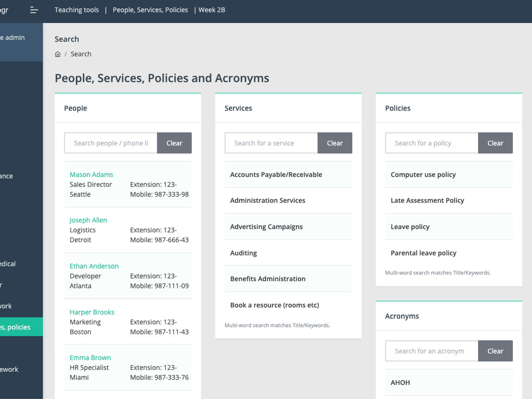
Task: Open Week 2B in top navigation
Action: tap(211, 10)
